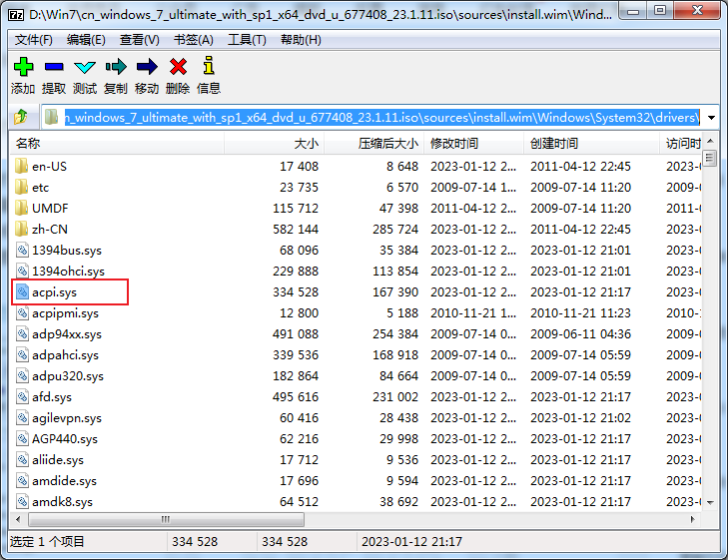Click packed size 113 854 of 1394ohci.sys

[x=395, y=271]
